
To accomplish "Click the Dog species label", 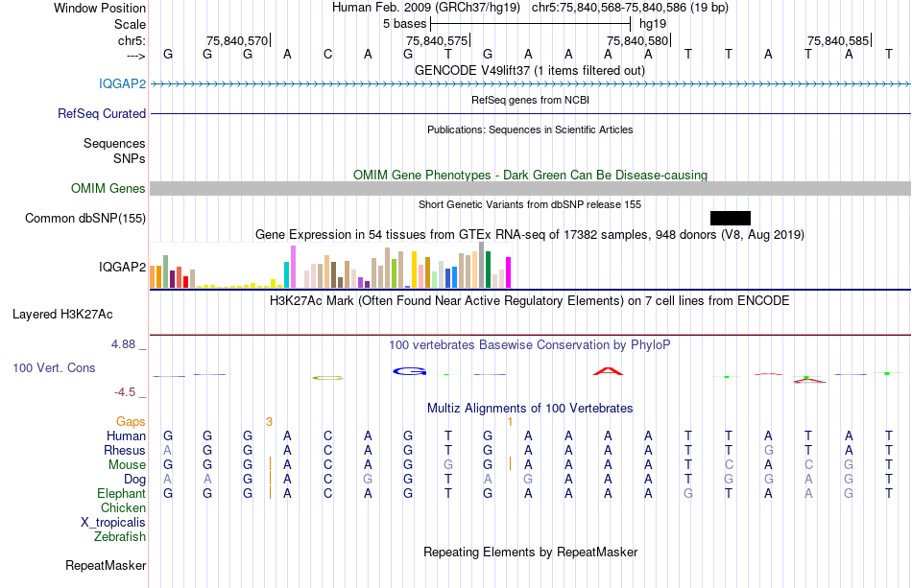I will 134,480.
